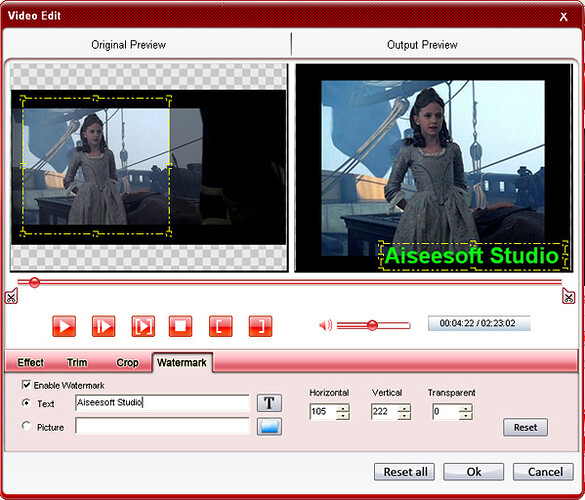585x500 pixels.
Task: Switch to the Crop tab
Action: (127, 363)
